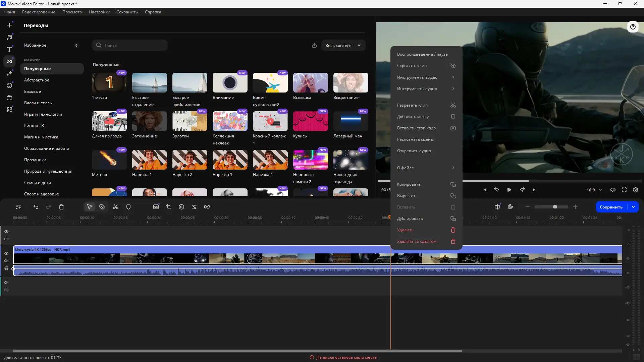
Task: Adjust the timeline zoom slider handle
Action: (x=555, y=207)
